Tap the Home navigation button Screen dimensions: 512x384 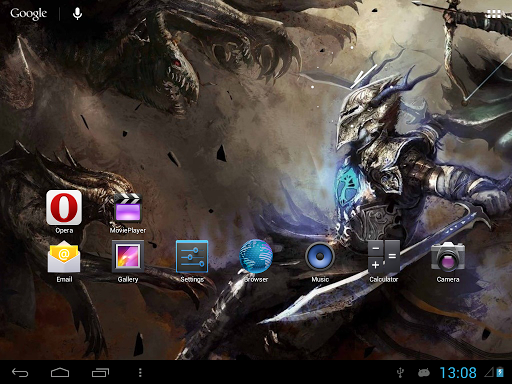(60, 372)
